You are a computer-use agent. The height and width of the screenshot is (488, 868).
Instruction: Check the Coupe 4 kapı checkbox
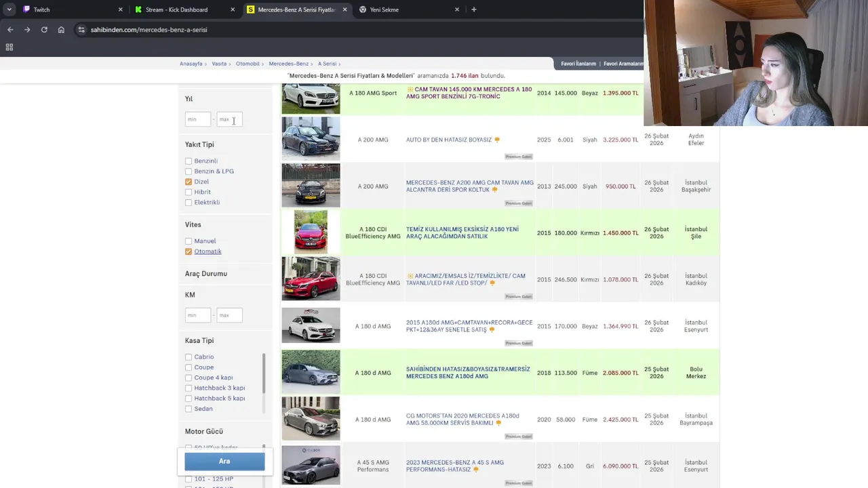click(x=189, y=378)
